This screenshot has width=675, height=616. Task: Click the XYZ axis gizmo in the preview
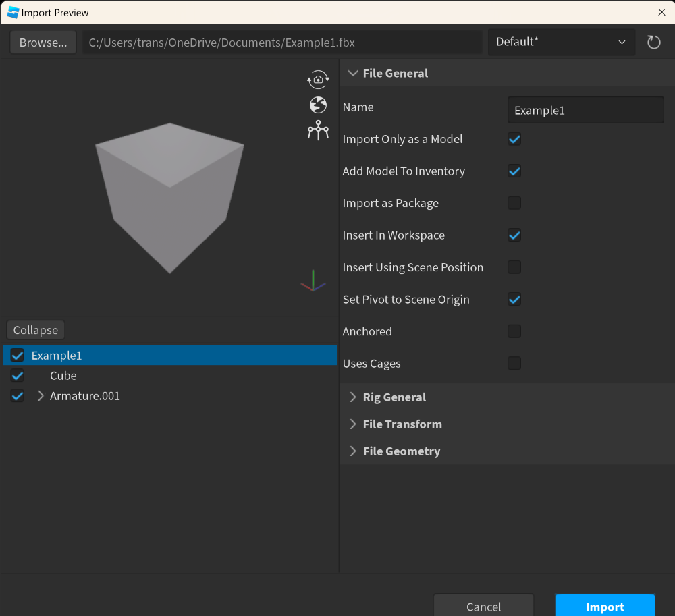[313, 281]
